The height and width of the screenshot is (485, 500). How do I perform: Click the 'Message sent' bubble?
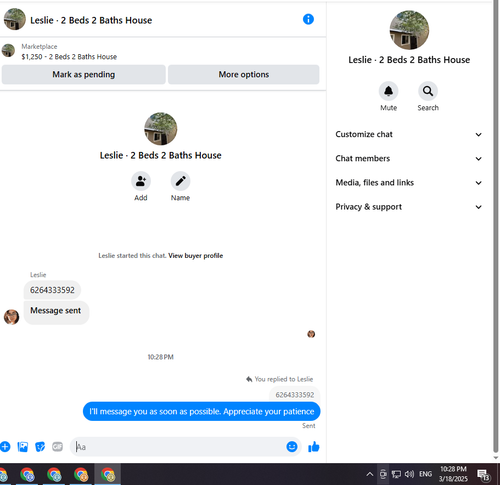point(56,312)
